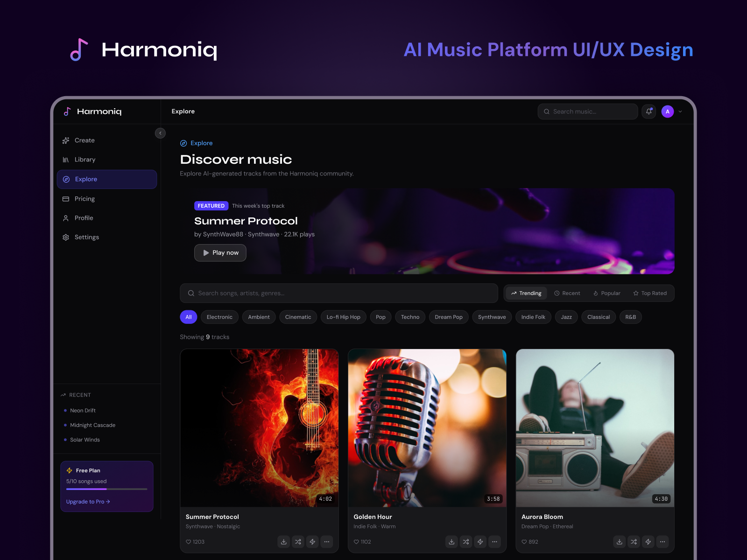Click the lightning icon on Aurora Bloom
The width and height of the screenshot is (747, 560).
(648, 542)
